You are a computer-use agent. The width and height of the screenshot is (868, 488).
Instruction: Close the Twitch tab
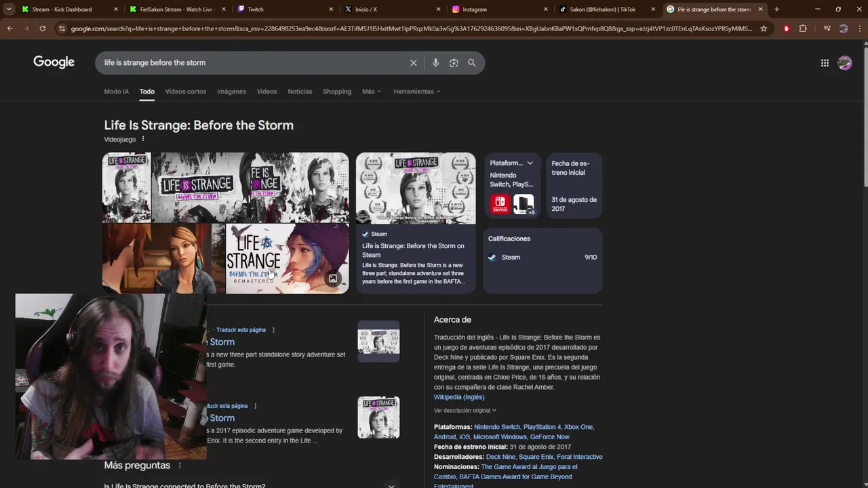click(332, 9)
